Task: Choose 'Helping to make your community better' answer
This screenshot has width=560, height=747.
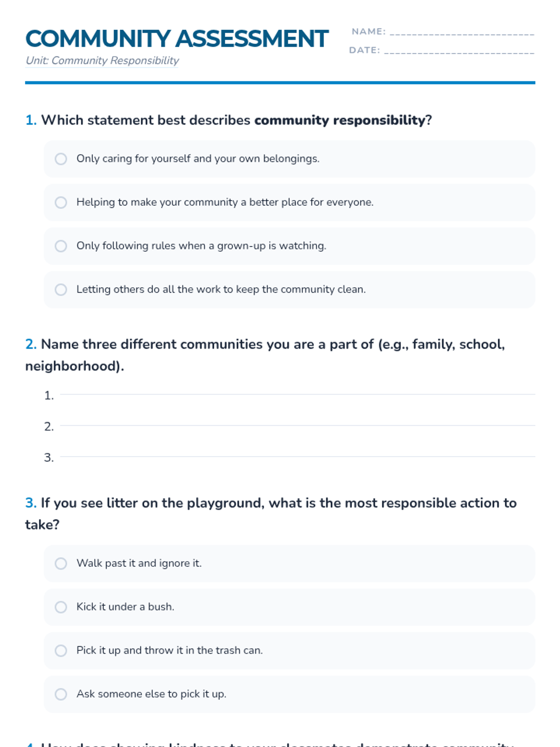Action: pyautogui.click(x=61, y=202)
